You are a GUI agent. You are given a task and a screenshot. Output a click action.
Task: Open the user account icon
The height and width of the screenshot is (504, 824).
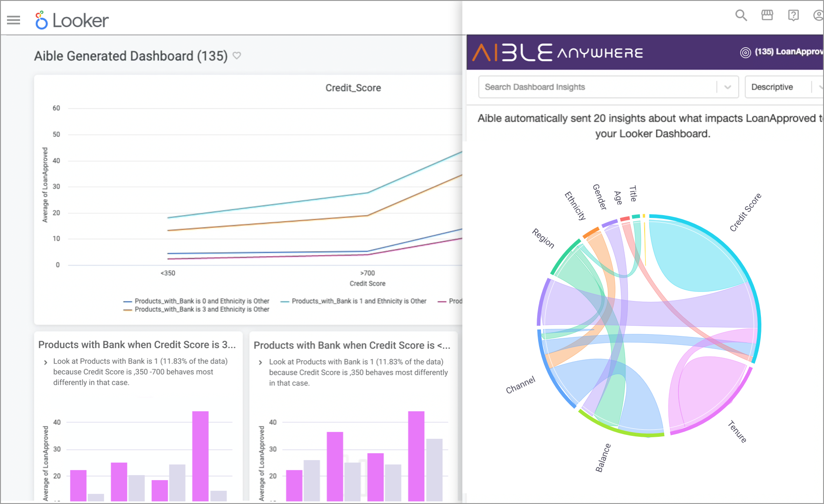tap(818, 15)
